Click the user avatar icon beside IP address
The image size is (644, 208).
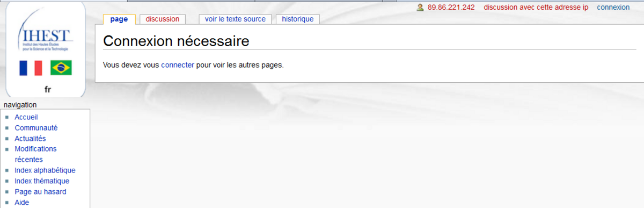pos(420,8)
